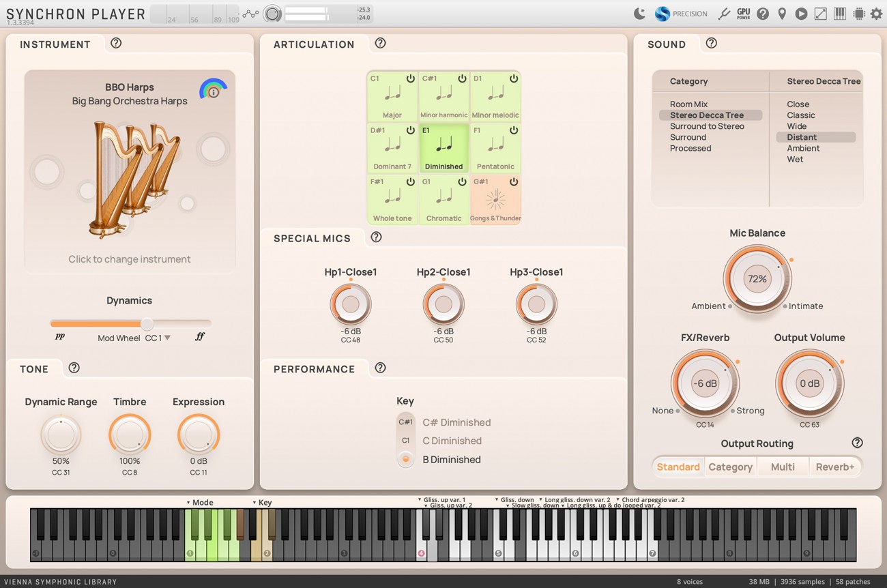Open the Articulation panel help icon
The width and height of the screenshot is (887, 588).
[380, 43]
